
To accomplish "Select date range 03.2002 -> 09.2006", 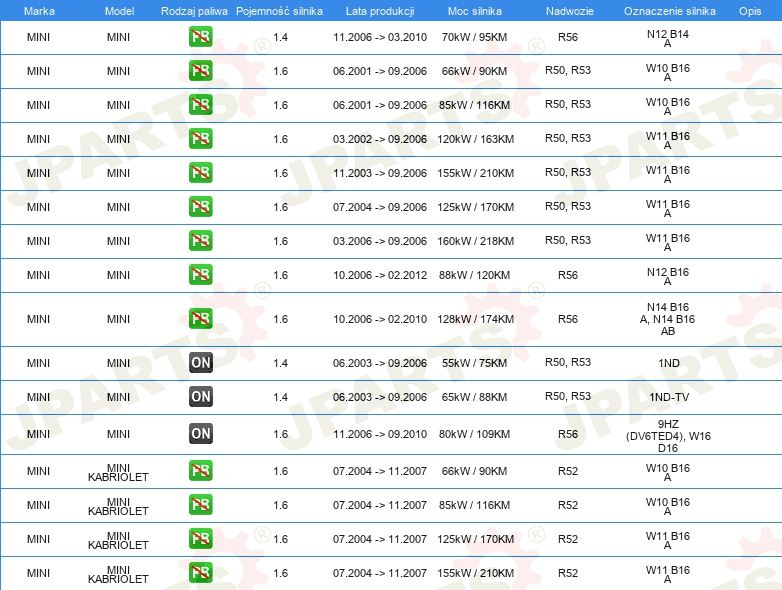I will coord(380,139).
